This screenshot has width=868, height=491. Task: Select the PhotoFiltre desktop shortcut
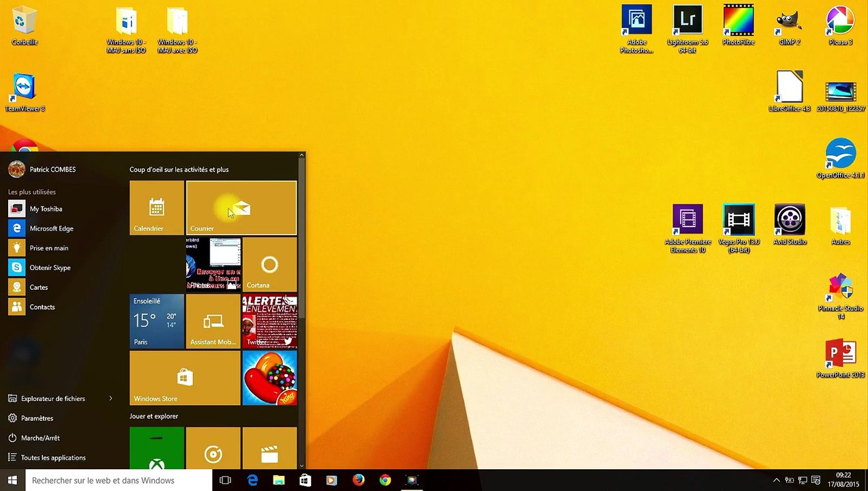[738, 26]
